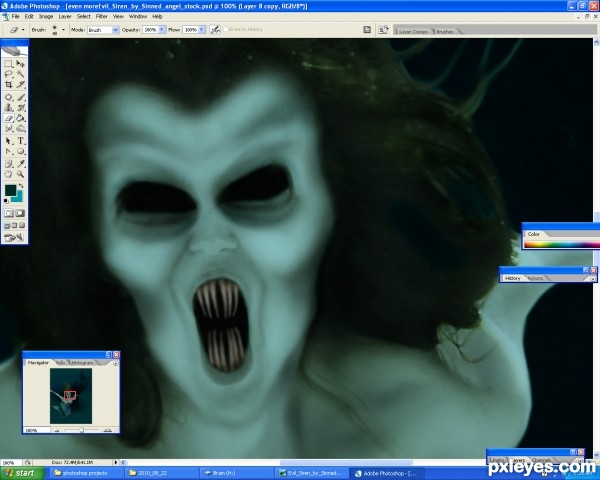Click the Navigator image thumbnail preview
The width and height of the screenshot is (600, 480).
coord(71,396)
